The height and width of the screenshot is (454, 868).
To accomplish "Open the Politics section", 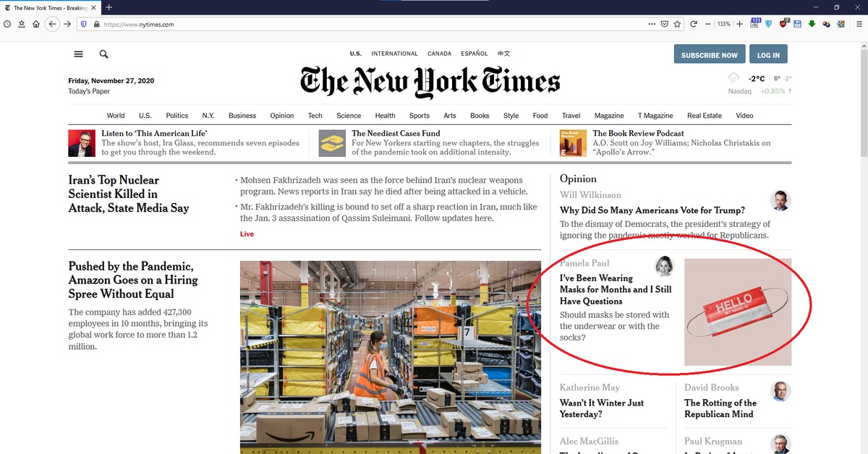I will click(x=176, y=116).
